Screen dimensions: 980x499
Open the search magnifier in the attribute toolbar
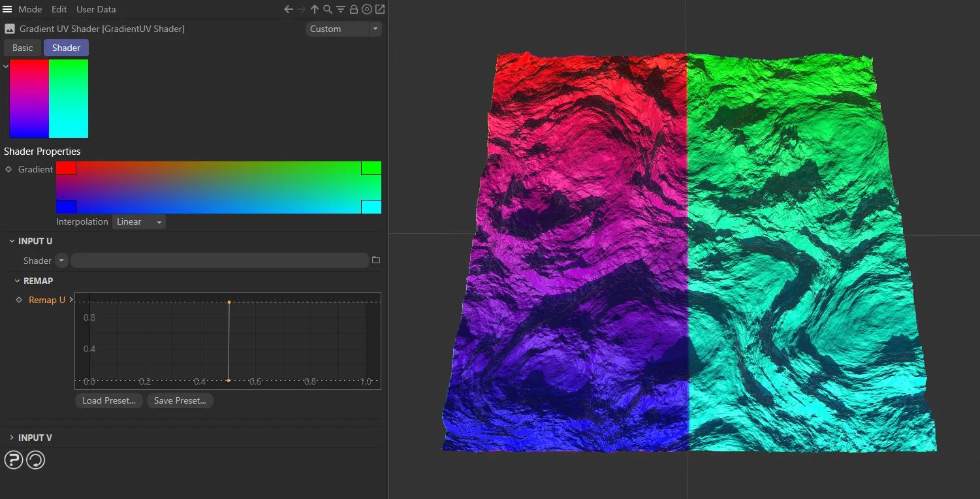[327, 9]
